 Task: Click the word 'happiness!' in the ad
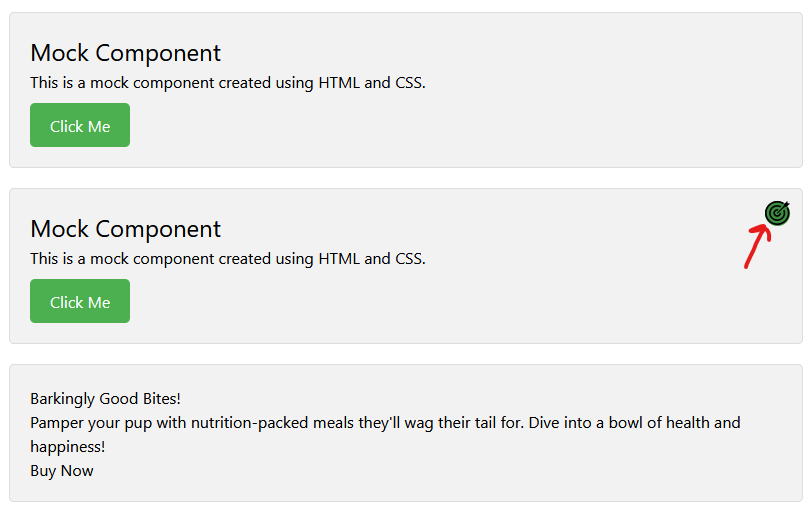[67, 447]
